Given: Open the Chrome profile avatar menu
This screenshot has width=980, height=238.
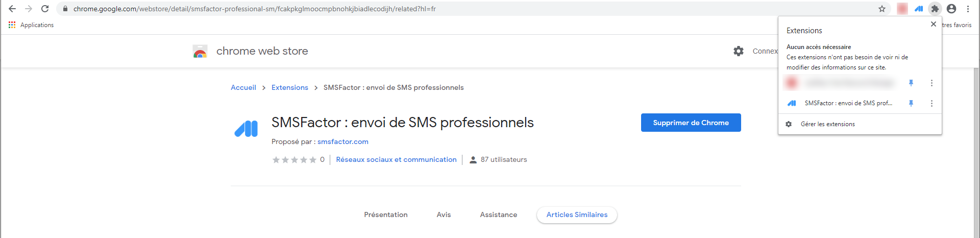Looking at the screenshot, I should [x=951, y=9].
